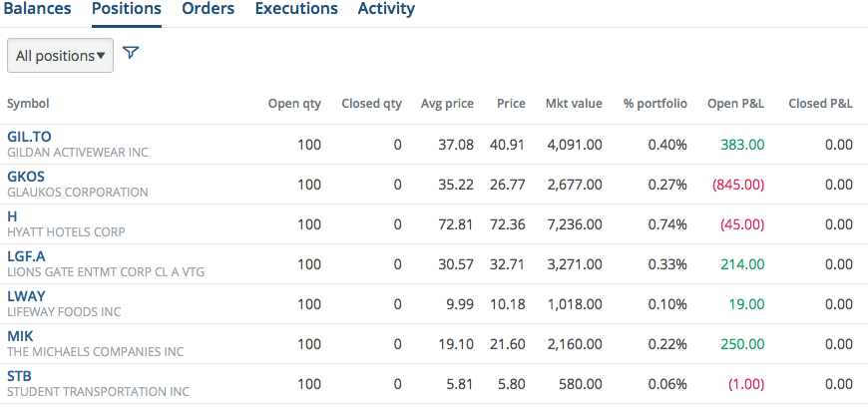Expand the All positions dropdown
The height and width of the screenshot is (418, 868).
60,55
